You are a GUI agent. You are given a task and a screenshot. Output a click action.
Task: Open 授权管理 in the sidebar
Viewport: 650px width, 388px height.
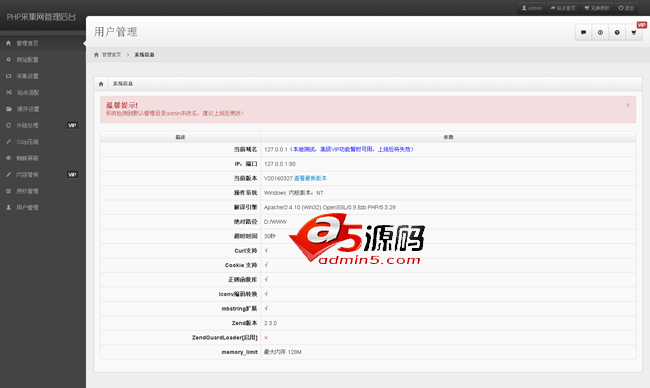43,191
